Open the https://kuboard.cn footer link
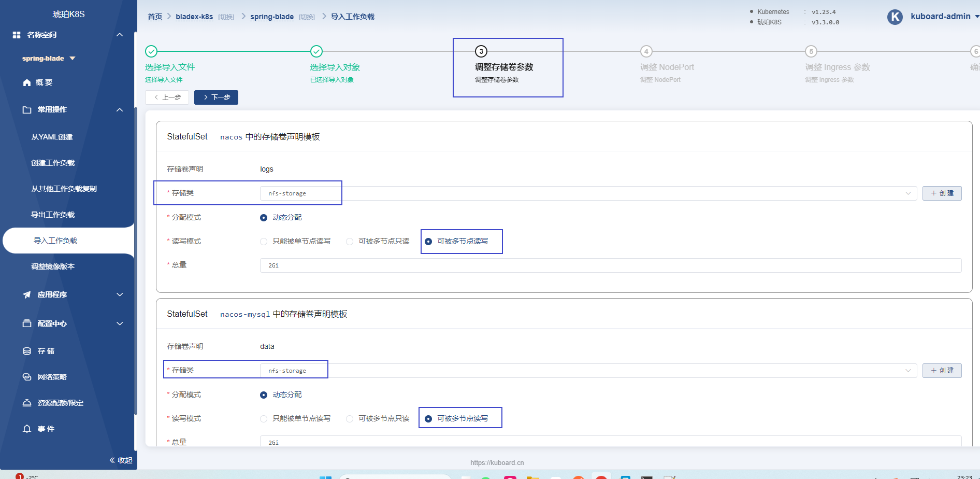This screenshot has height=479, width=980. coord(497,462)
